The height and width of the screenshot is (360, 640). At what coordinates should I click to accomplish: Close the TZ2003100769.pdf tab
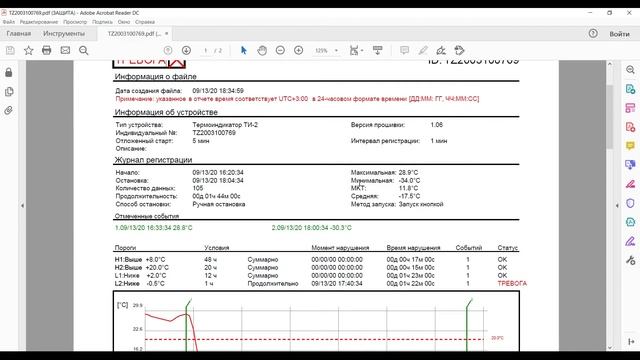pos(167,33)
